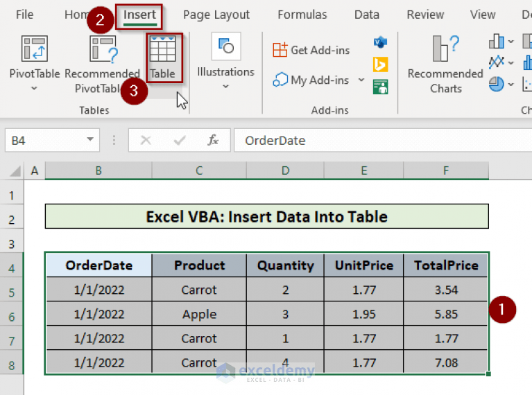Select column E header
This screenshot has width=532, height=395.
point(363,170)
